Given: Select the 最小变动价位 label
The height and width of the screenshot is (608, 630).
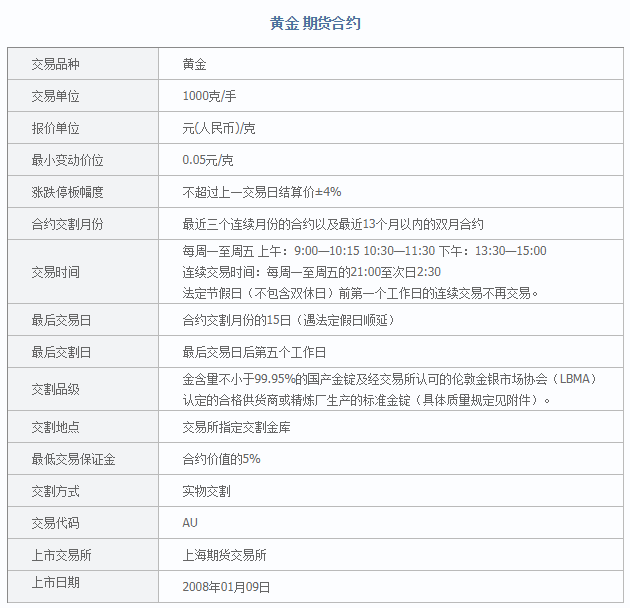Looking at the screenshot, I should click(68, 160).
